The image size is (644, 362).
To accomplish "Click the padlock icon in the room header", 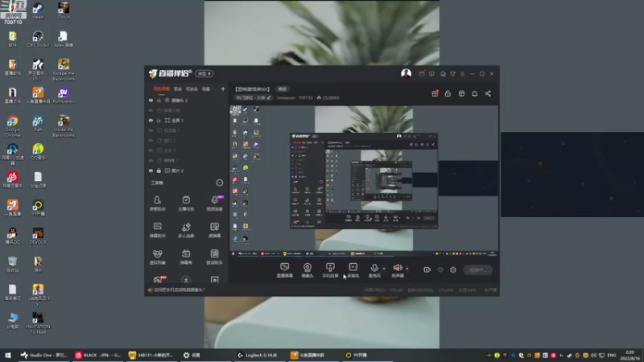I will pyautogui.click(x=448, y=93).
